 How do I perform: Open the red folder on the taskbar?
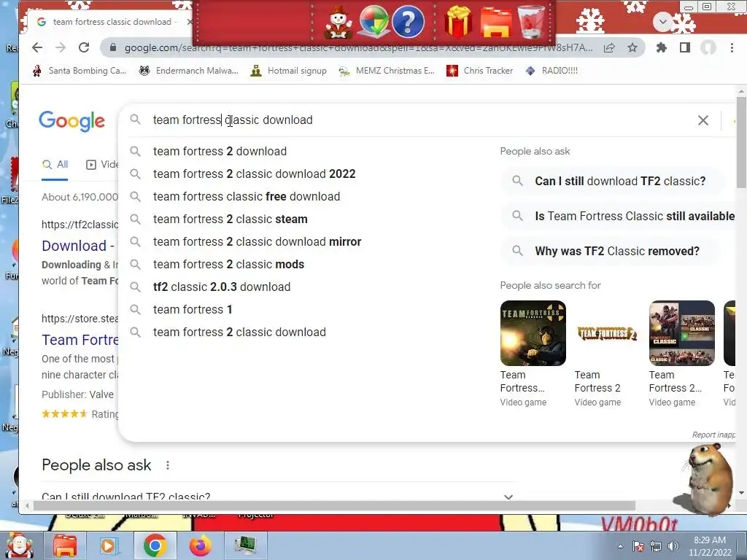point(65,545)
